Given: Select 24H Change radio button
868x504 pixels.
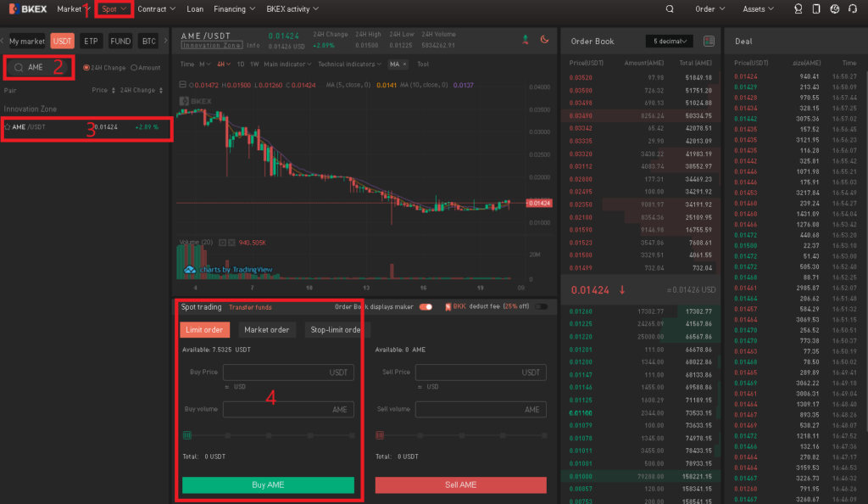Looking at the screenshot, I should pyautogui.click(x=86, y=68).
